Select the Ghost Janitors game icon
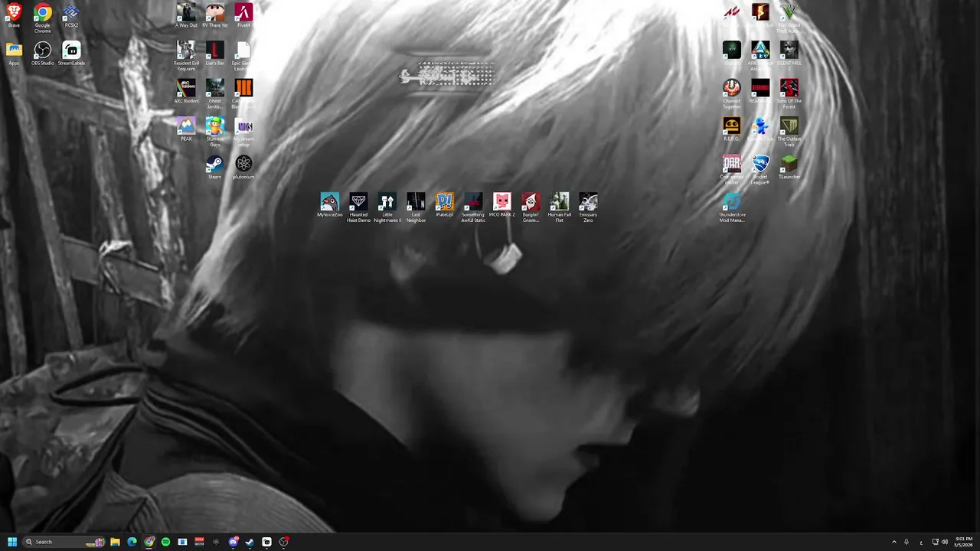The image size is (980, 551). 215,95
